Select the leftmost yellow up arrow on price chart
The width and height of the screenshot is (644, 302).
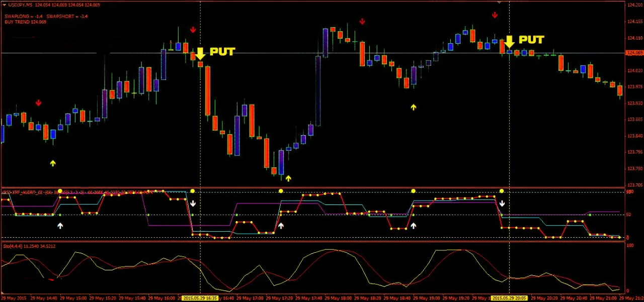pos(53,163)
